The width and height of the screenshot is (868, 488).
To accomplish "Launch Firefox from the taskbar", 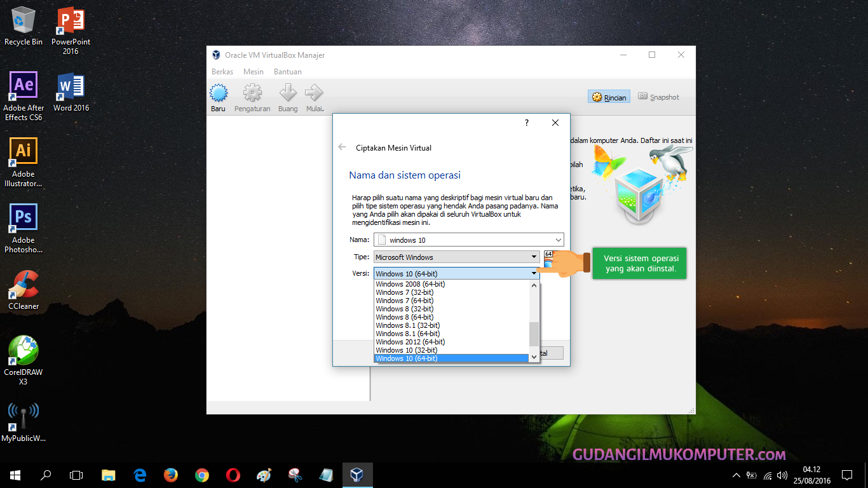I will point(171,475).
